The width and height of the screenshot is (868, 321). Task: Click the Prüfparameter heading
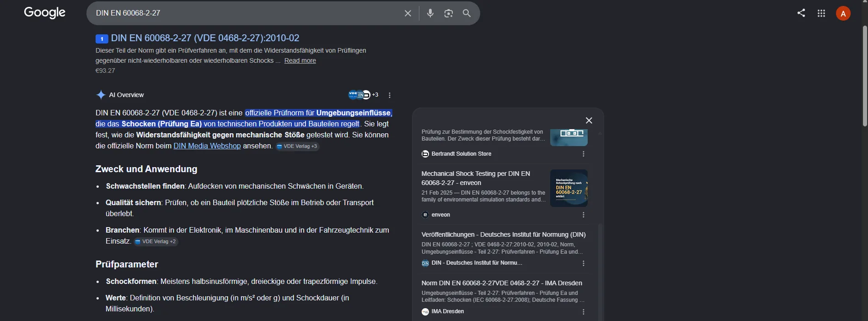click(127, 264)
